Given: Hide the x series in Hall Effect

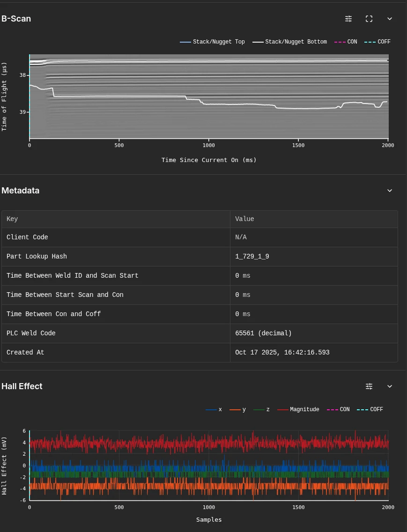Looking at the screenshot, I should click(x=214, y=410).
